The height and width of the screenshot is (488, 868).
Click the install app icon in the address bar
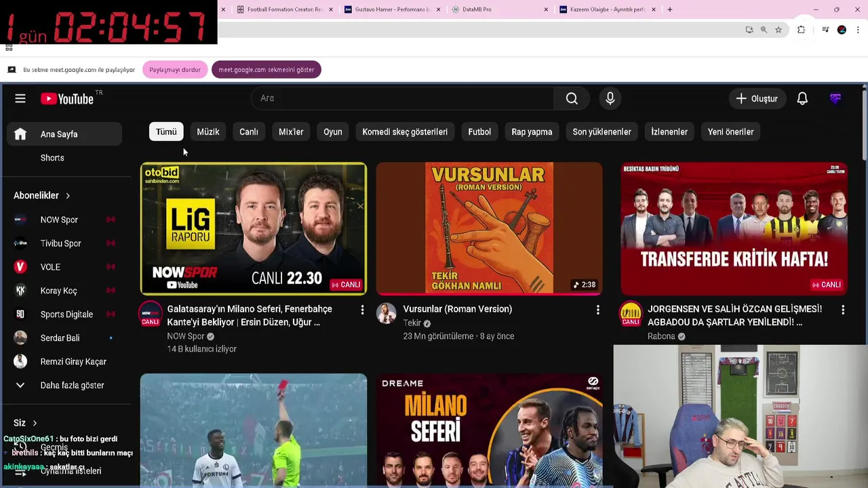click(749, 30)
